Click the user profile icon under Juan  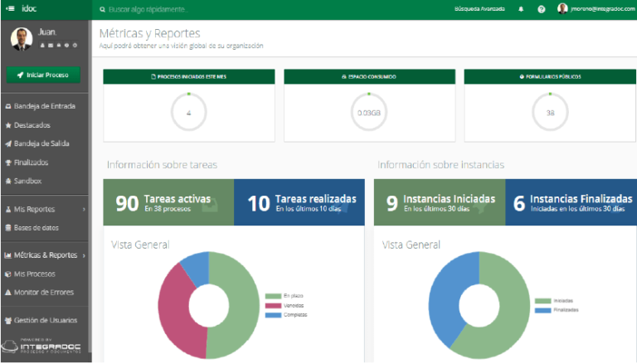tap(42, 45)
